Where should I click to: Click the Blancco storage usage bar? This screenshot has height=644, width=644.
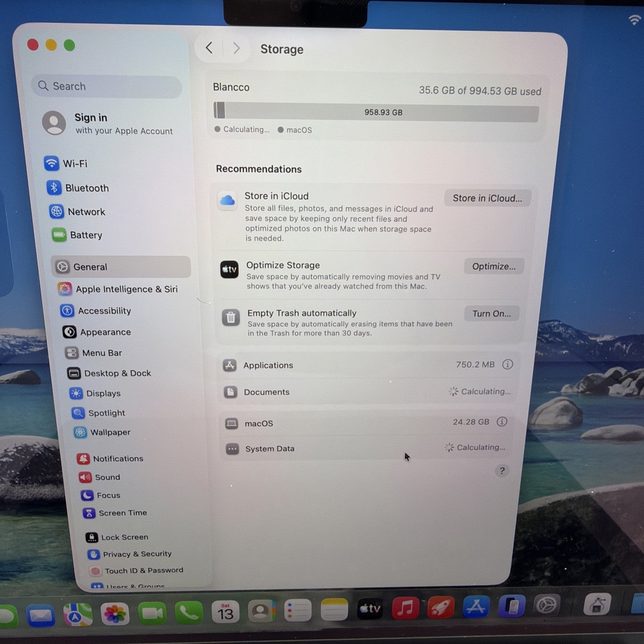click(376, 111)
